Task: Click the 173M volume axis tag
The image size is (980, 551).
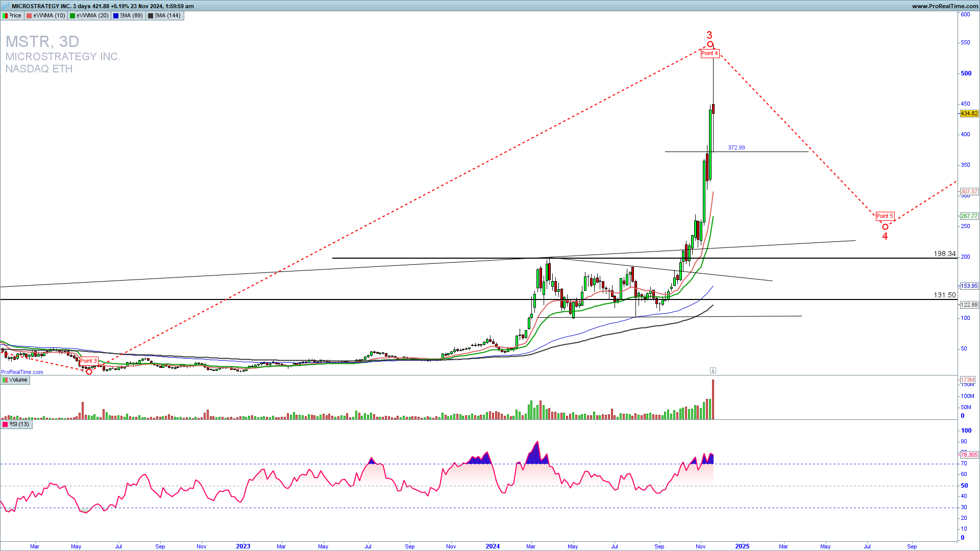Action: 968,380
